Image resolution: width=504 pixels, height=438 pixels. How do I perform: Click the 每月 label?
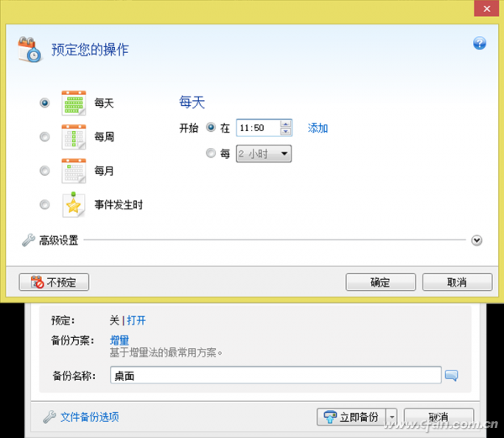[104, 171]
